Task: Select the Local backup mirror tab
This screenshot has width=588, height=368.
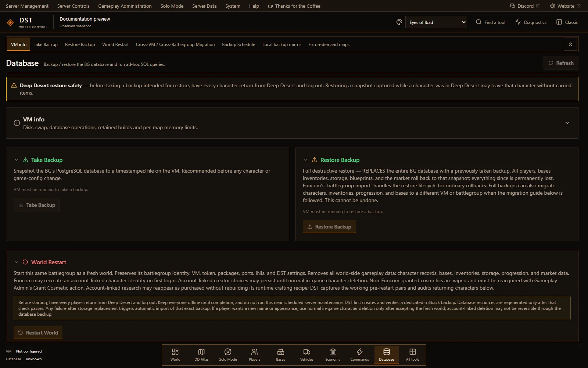Action: pyautogui.click(x=282, y=44)
